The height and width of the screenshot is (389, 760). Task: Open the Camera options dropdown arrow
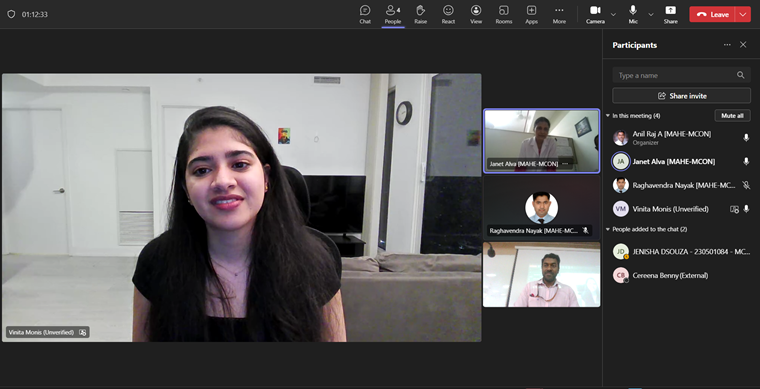tap(613, 15)
